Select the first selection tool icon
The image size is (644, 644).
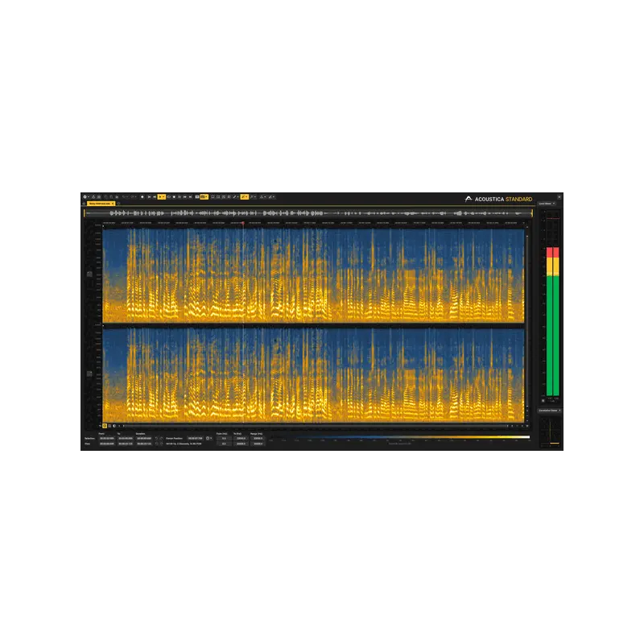pyautogui.click(x=213, y=197)
